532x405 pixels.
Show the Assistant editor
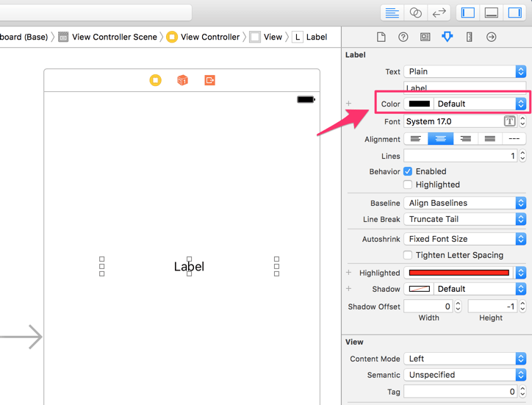(416, 13)
